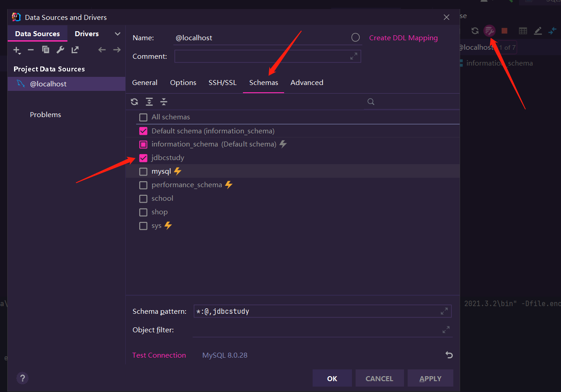Open driver settings wrench icon
The height and width of the screenshot is (392, 561).
click(x=60, y=50)
